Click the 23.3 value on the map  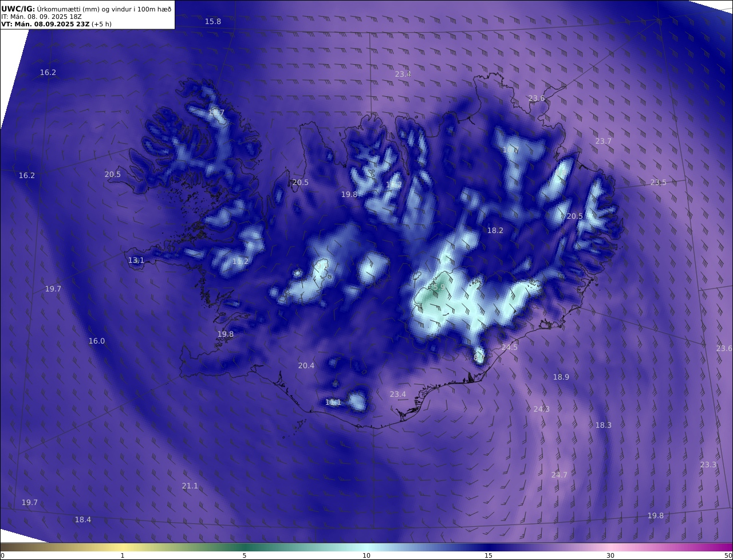pos(708,464)
